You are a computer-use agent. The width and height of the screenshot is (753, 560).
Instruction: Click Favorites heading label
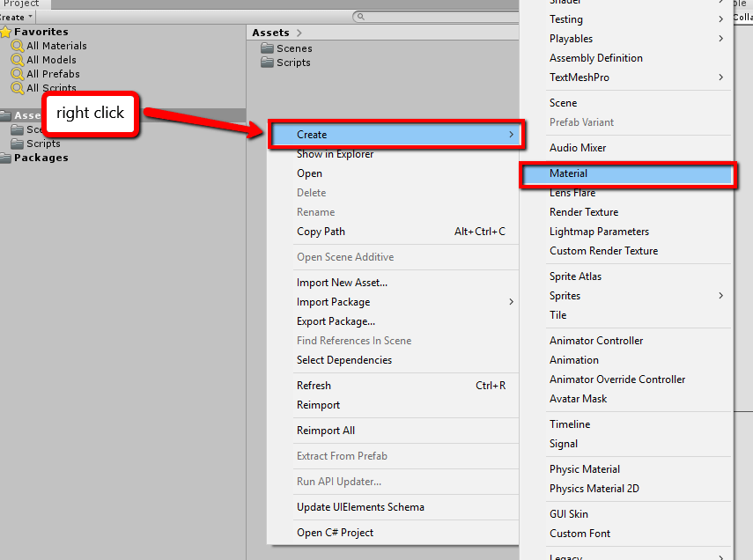(41, 32)
